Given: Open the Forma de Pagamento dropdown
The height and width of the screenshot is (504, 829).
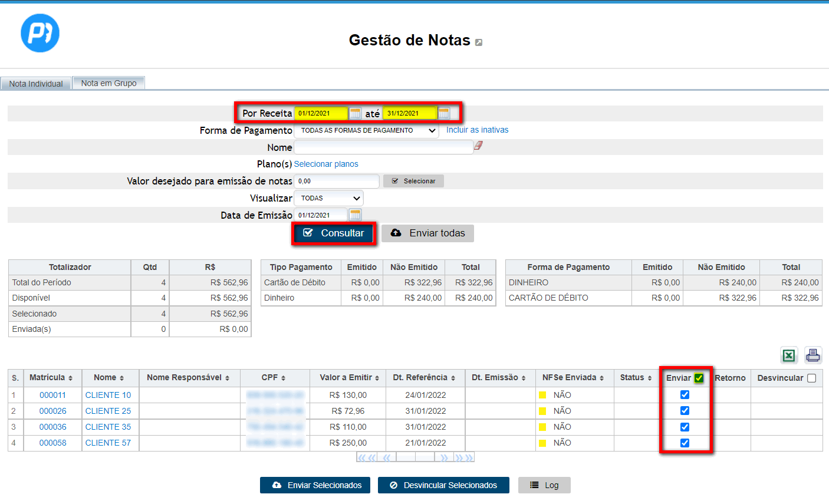Looking at the screenshot, I should point(366,130).
